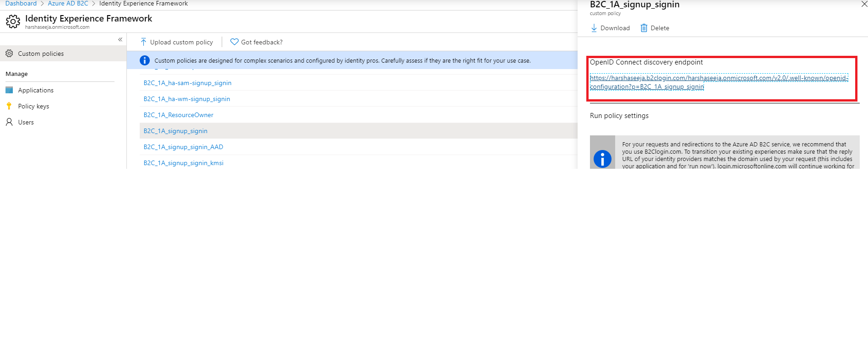This screenshot has width=868, height=349.
Task: Click the Policy keys key icon
Action: (9, 106)
